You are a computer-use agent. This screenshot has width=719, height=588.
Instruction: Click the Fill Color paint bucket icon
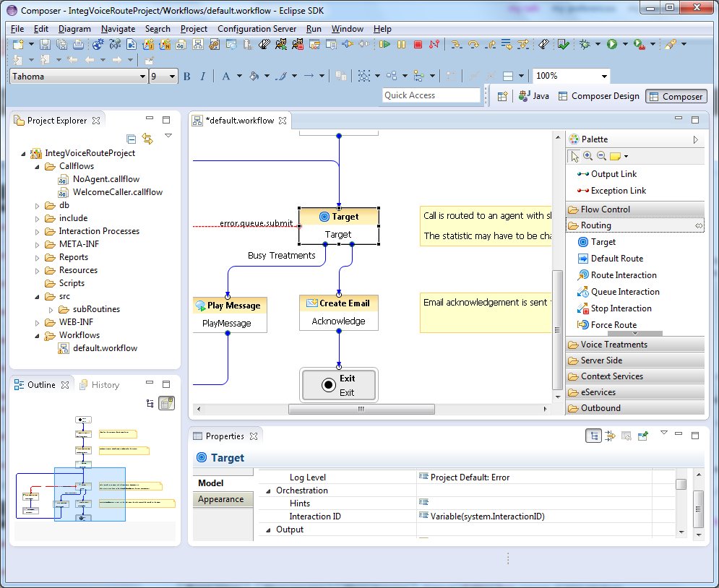coord(254,76)
